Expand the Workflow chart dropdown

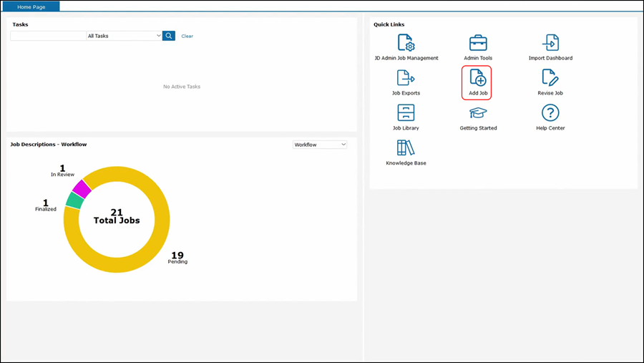320,145
